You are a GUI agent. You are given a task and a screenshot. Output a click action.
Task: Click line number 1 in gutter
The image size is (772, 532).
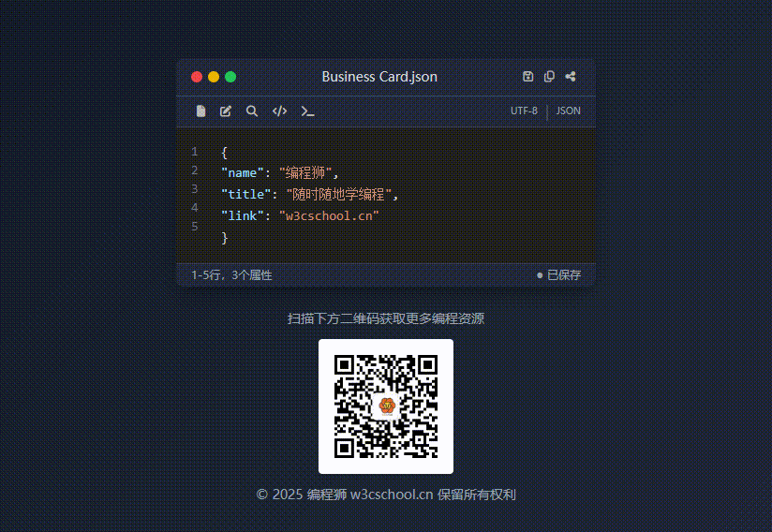(195, 152)
